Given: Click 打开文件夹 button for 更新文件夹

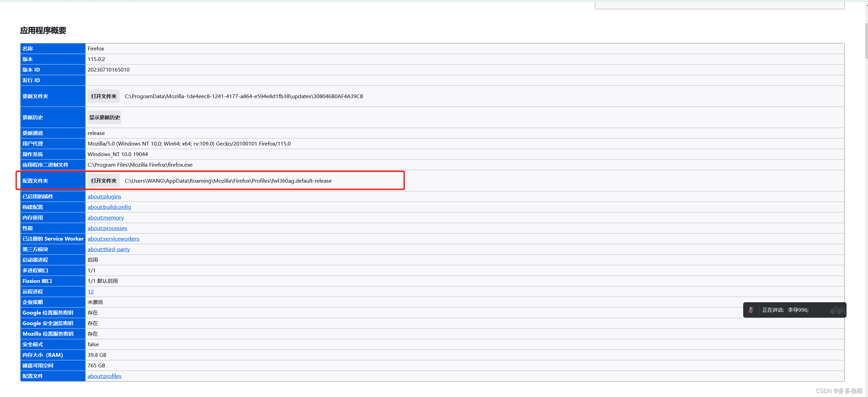Looking at the screenshot, I should (x=104, y=96).
